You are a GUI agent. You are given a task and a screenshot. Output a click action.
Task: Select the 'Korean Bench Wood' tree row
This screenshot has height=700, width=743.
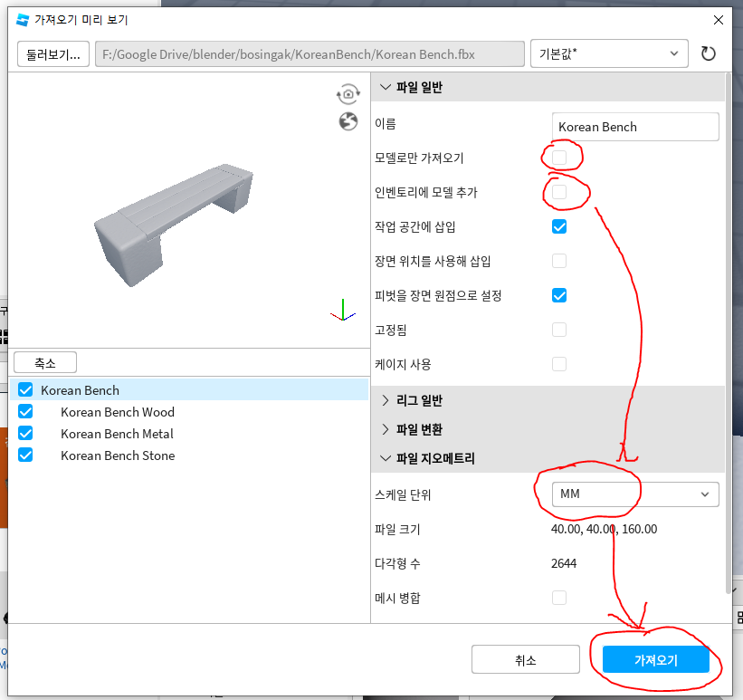(x=189, y=412)
